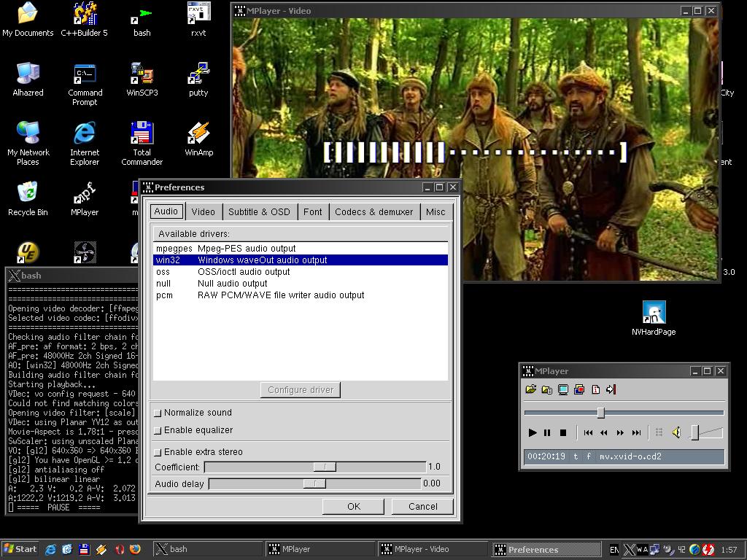747x560 pixels.
Task: Enable the Normalize sound checkbox
Action: click(x=158, y=413)
